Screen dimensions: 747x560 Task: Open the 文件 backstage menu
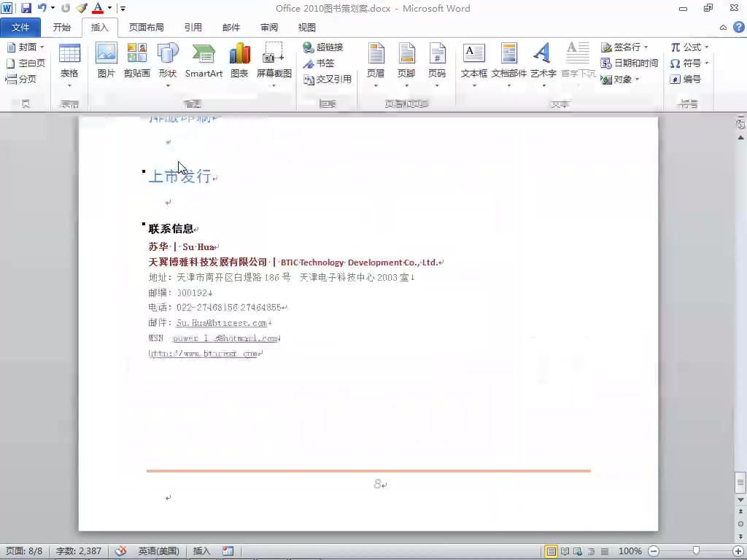click(20, 27)
